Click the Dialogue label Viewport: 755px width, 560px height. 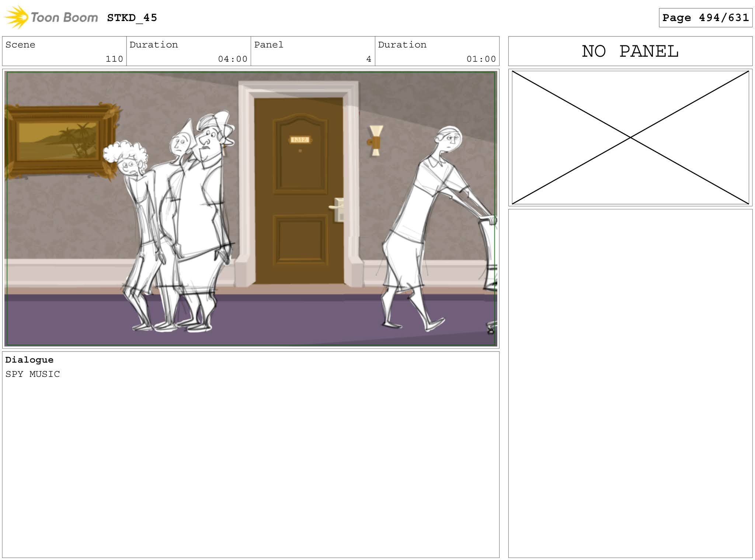(29, 360)
